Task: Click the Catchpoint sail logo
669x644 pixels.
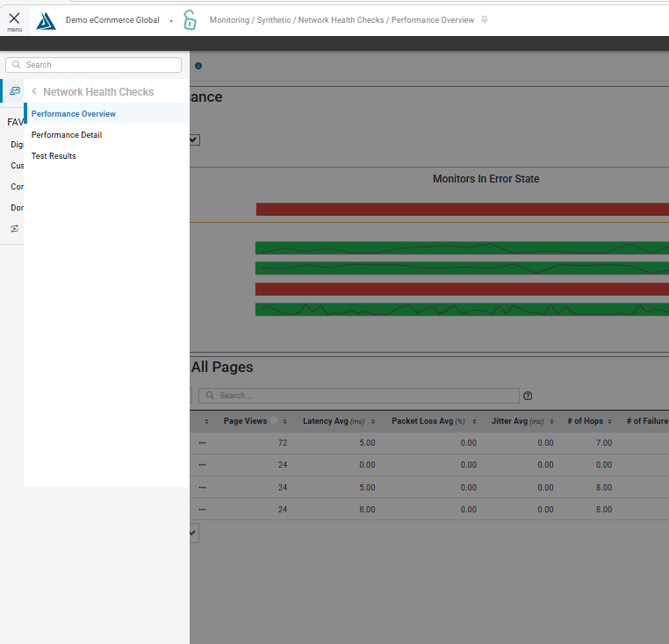Action: tap(46, 21)
